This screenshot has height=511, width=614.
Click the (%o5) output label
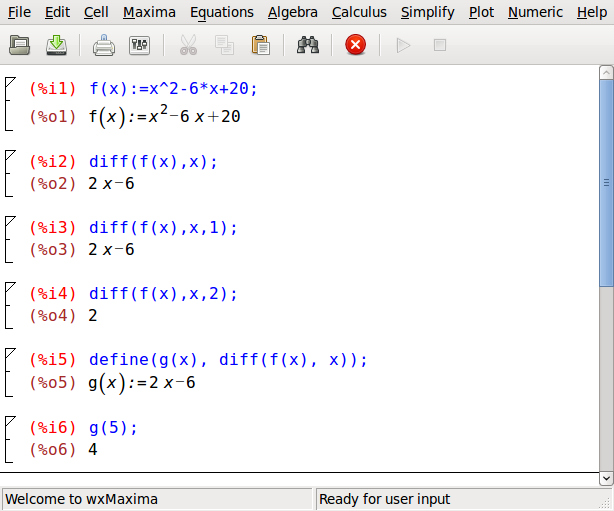pyautogui.click(x=53, y=383)
